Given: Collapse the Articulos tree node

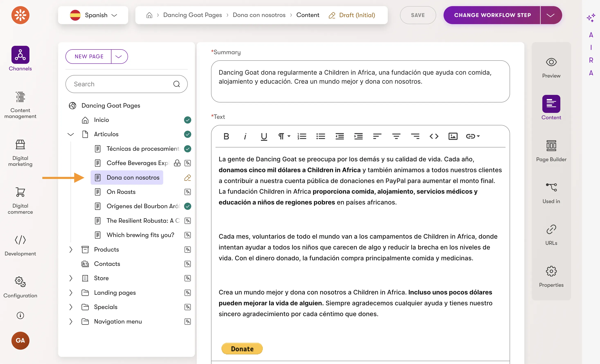Looking at the screenshot, I should coord(71,134).
